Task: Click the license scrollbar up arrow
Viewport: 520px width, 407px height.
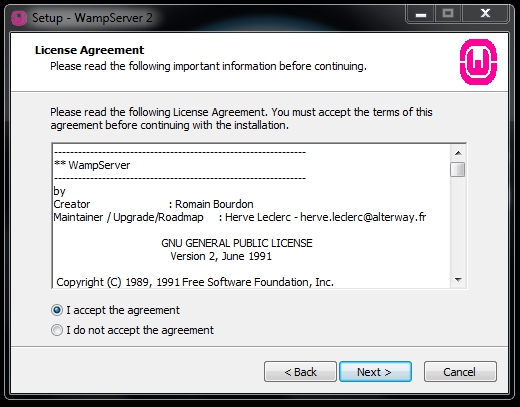Action: pyautogui.click(x=458, y=153)
